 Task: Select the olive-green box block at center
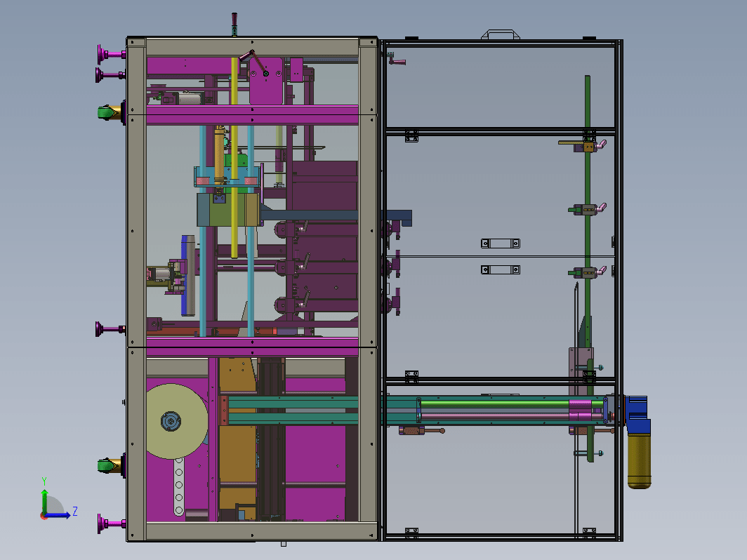click(x=227, y=210)
